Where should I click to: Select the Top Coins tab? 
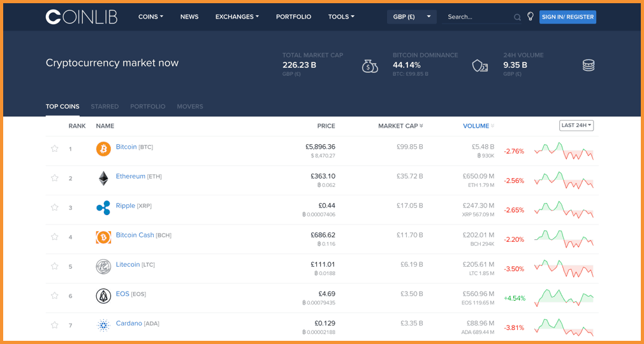click(62, 107)
